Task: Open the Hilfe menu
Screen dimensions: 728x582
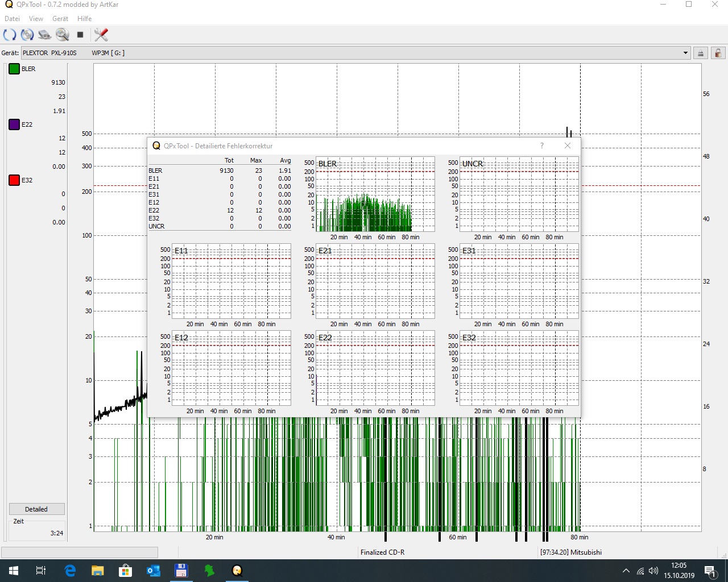Action: (85, 19)
